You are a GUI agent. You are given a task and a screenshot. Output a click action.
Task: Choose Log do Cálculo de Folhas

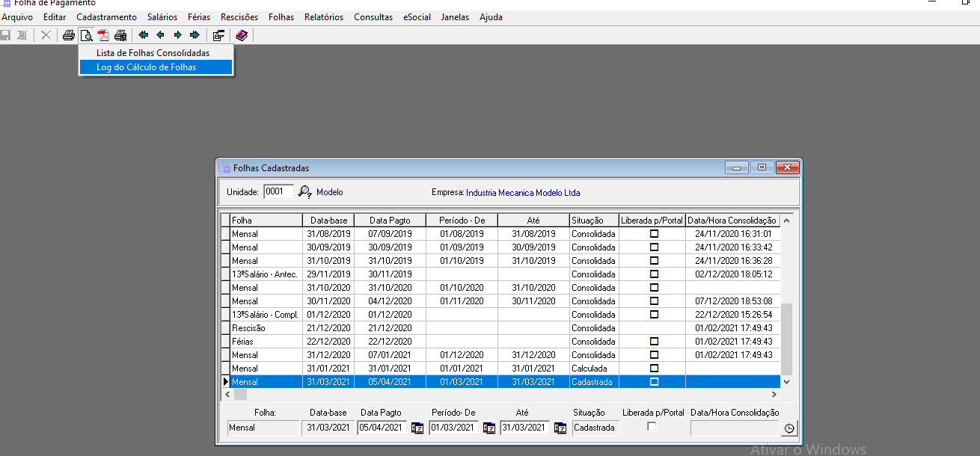147,67
